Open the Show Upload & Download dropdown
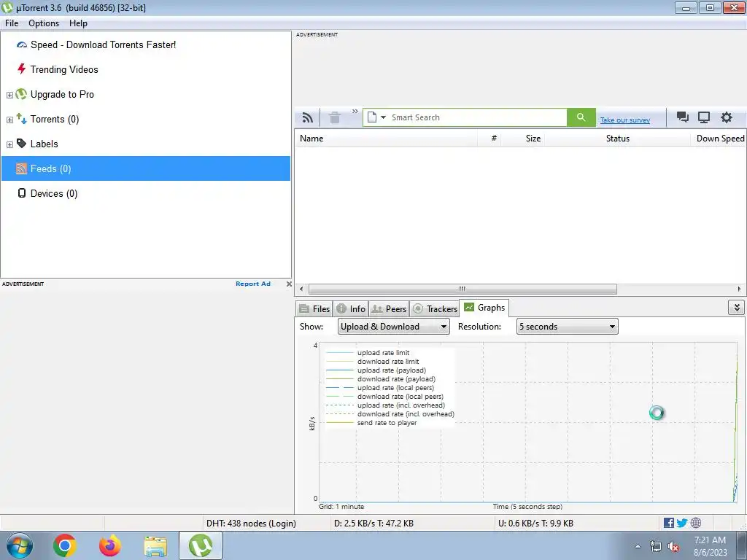This screenshot has width=747, height=560. (393, 326)
